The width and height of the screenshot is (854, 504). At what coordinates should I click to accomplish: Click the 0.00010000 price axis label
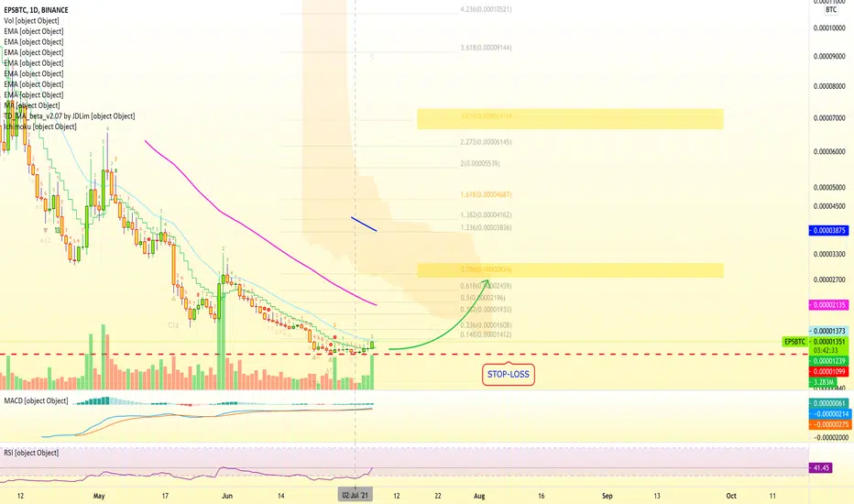point(829,27)
